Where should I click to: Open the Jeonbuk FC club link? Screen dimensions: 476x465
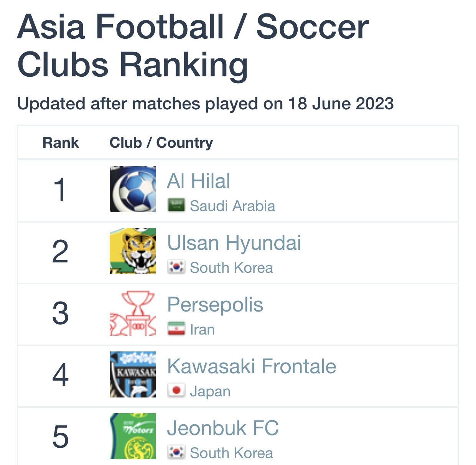coord(223,428)
